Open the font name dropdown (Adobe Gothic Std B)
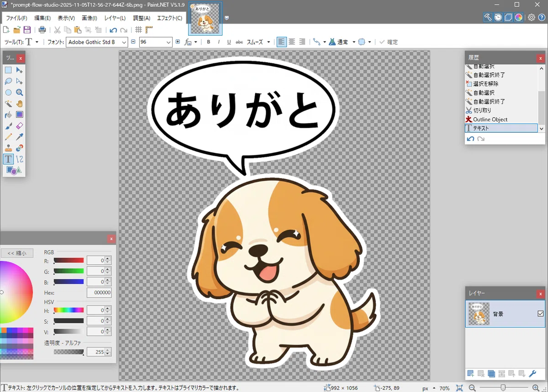The width and height of the screenshot is (548, 392). [x=124, y=42]
